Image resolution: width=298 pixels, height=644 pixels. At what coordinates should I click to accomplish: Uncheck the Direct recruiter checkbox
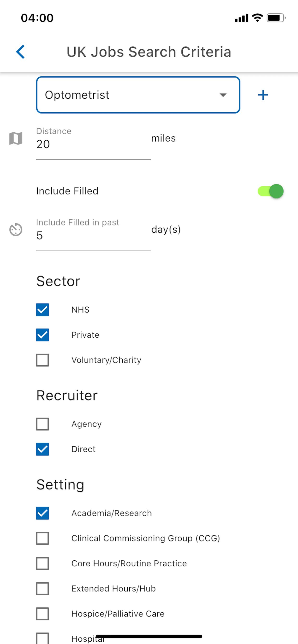(42, 449)
